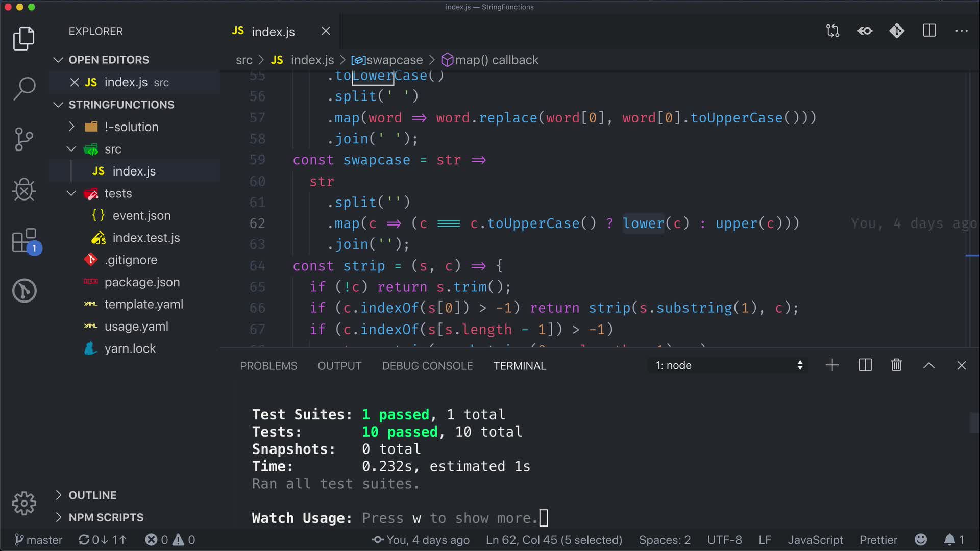Switch to the DEBUG CONSOLE tab
980x551 pixels.
(427, 366)
